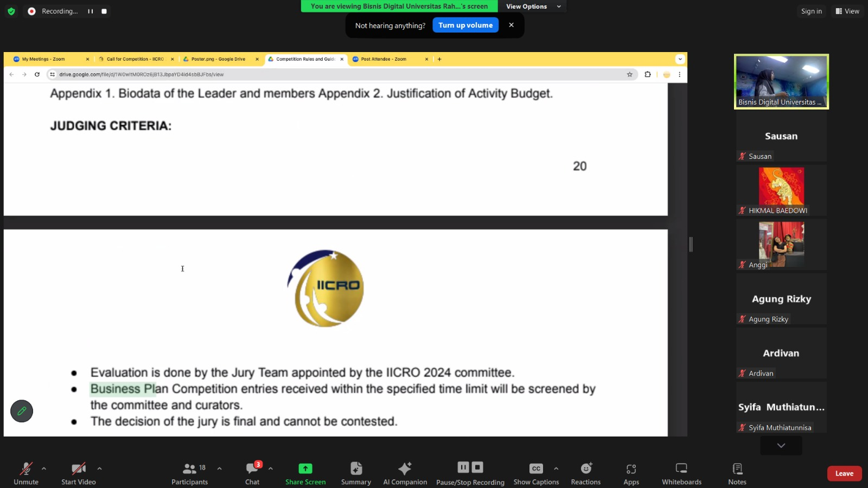Expand the Participants options arrow
Image resolution: width=868 pixels, height=488 pixels.
point(219,468)
